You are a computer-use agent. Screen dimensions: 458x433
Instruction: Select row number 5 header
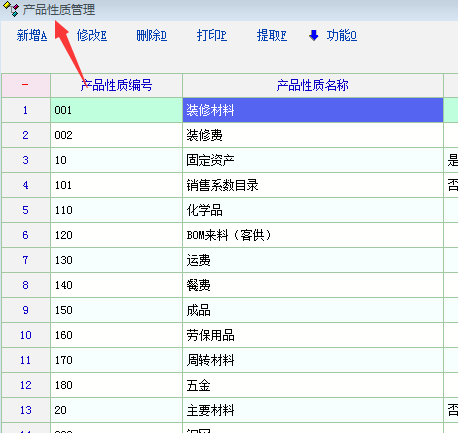26,210
